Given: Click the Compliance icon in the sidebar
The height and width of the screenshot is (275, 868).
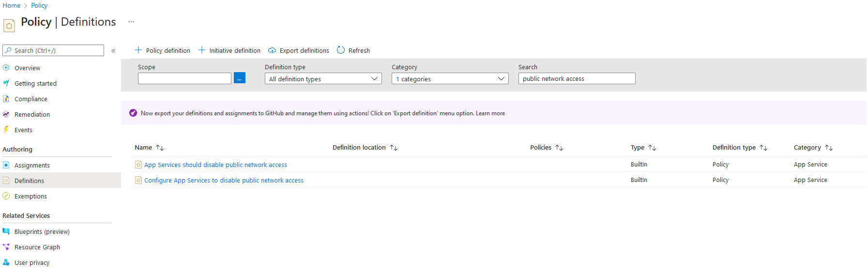Looking at the screenshot, I should pyautogui.click(x=6, y=99).
